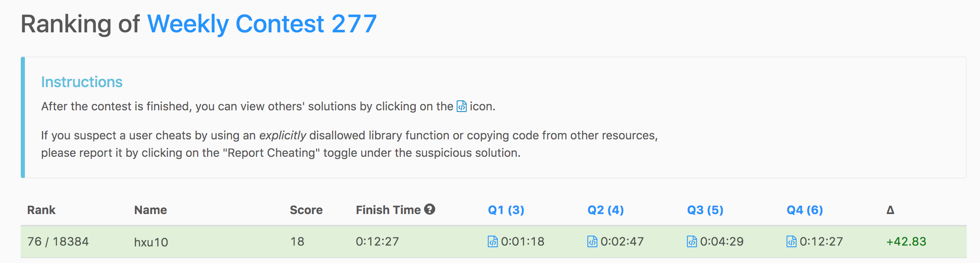This screenshot has width=980, height=263.
Task: Open the Q1 (3) problem link
Action: pyautogui.click(x=506, y=210)
